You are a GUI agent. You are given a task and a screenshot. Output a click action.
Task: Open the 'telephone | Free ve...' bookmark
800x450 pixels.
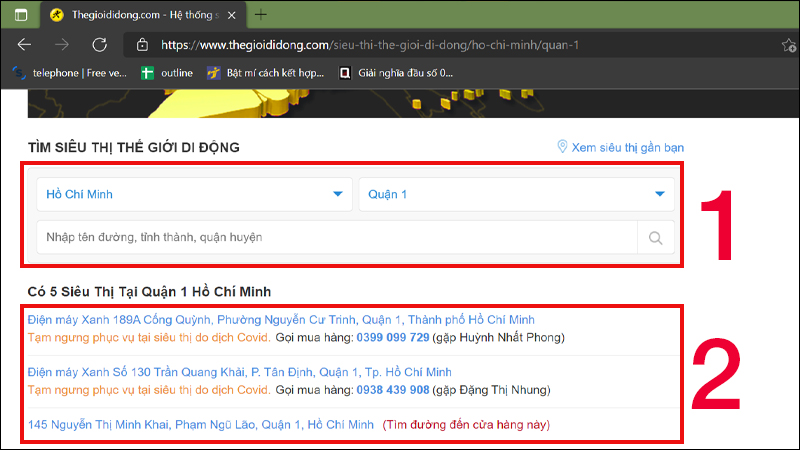(x=70, y=73)
